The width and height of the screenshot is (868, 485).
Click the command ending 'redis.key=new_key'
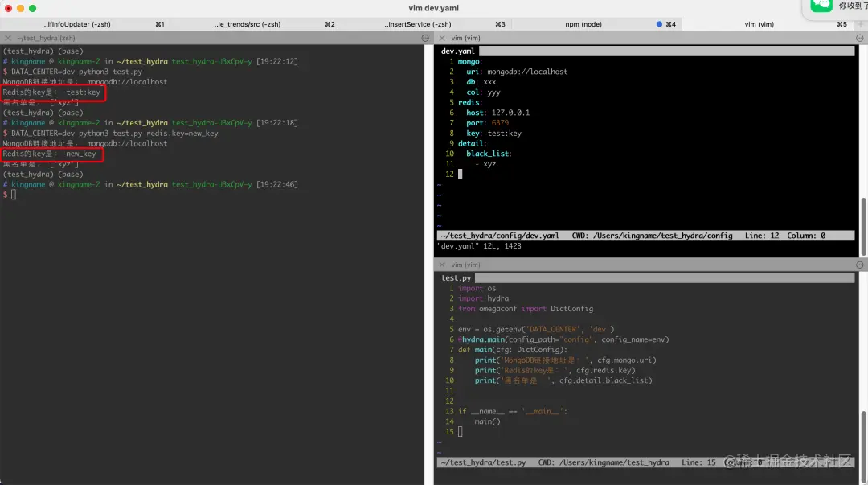(x=115, y=133)
